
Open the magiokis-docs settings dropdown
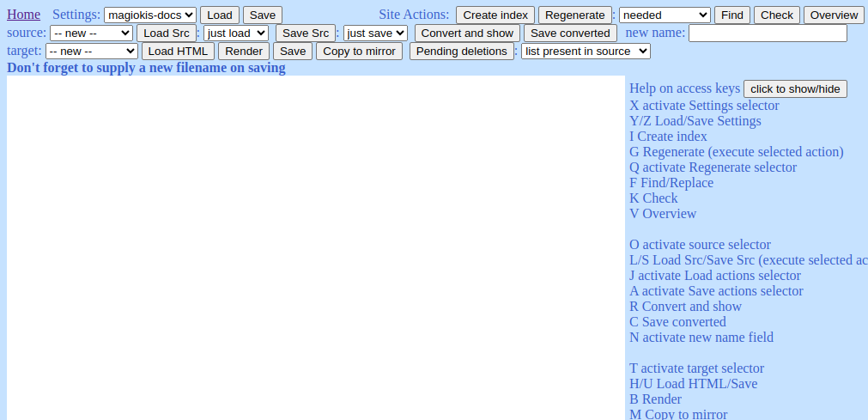tap(150, 15)
